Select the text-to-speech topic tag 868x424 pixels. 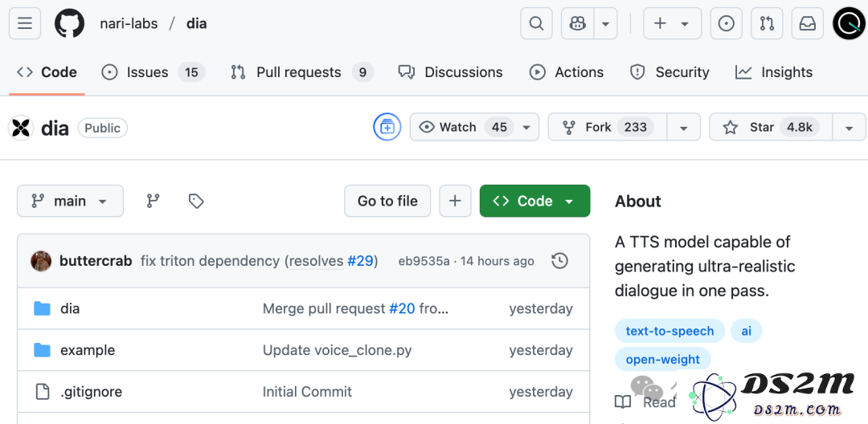(669, 331)
